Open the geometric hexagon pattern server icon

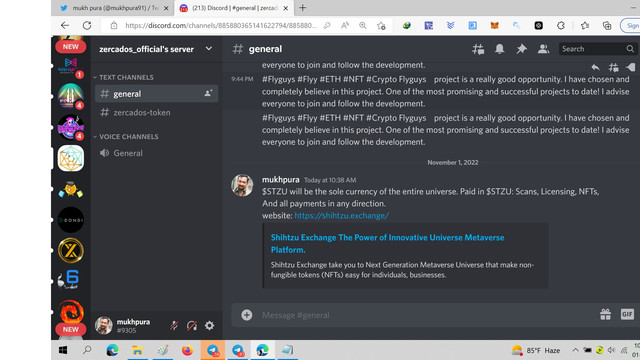(x=71, y=158)
